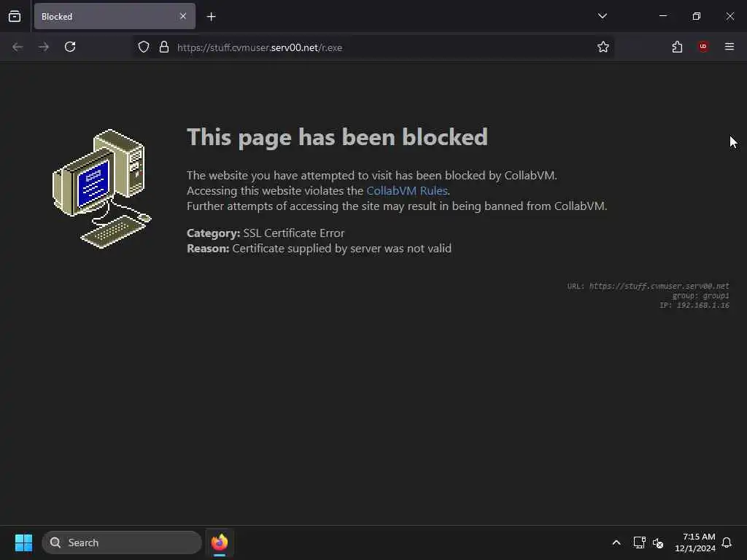Viewport: 747px width, 560px height.
Task: Open tracking protection shield icon
Action: click(144, 47)
